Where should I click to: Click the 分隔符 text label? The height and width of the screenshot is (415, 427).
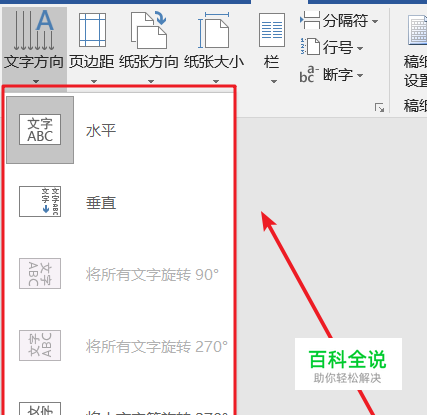point(345,21)
